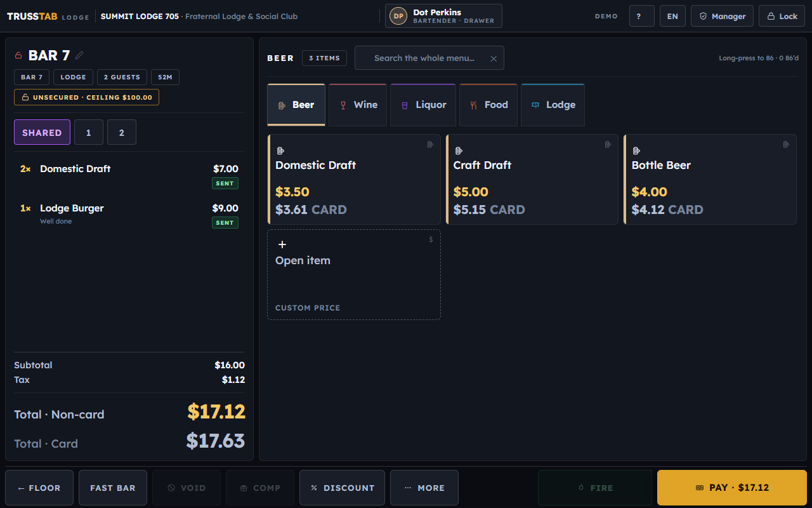Viewport: 812px width, 508px height.
Task: Switch to the Liquor category tab
Action: [x=423, y=105]
